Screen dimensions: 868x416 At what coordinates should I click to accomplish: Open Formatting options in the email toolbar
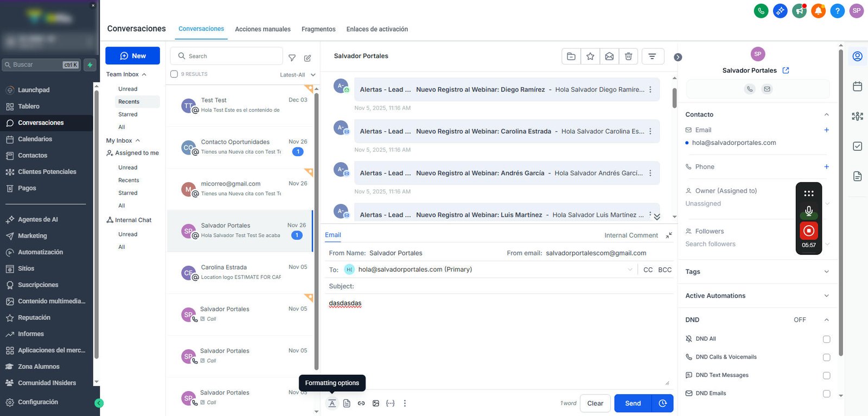click(x=332, y=403)
